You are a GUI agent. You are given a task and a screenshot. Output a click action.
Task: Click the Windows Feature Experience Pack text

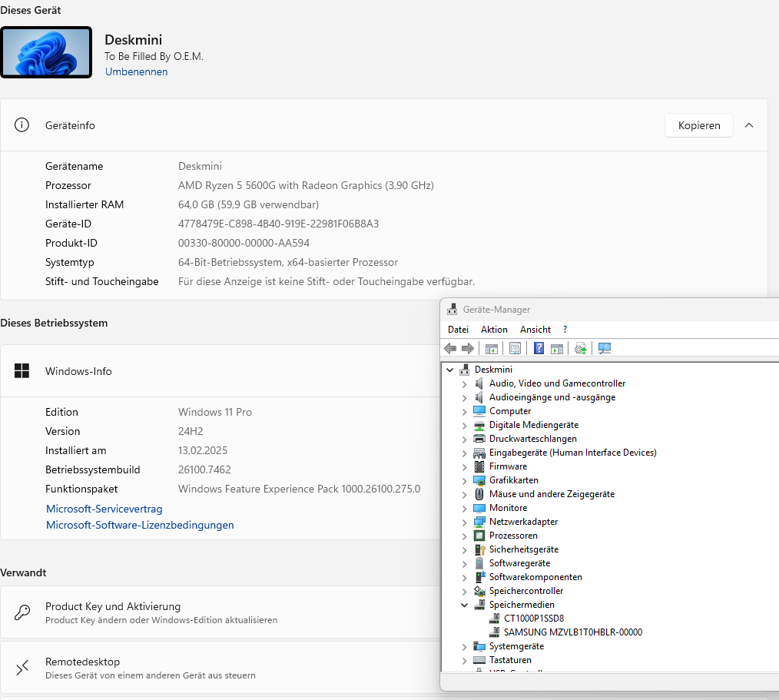(299, 489)
